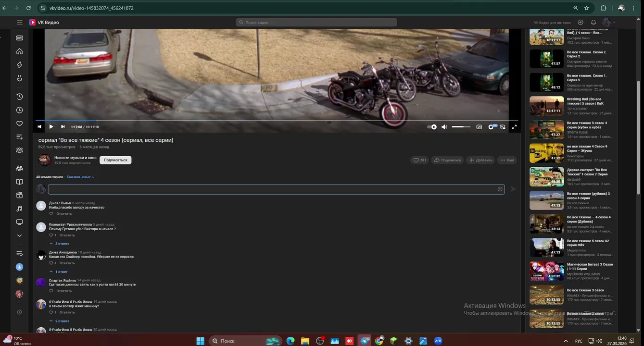Viewport: 644px width, 346px height.
Task: Open Во все тяжкие 5 сезон 02 серия.mkv
Action: pos(571,247)
